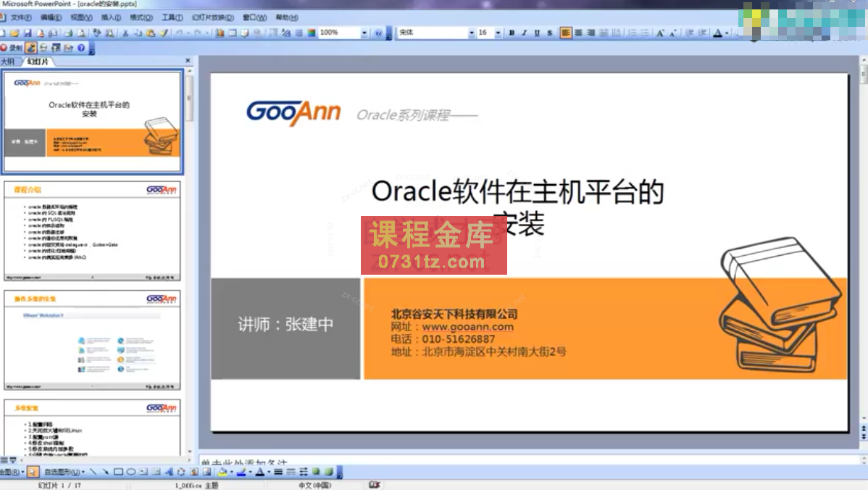Open the Line Color dropdown arrow
This screenshot has height=490, width=868.
click(x=250, y=473)
